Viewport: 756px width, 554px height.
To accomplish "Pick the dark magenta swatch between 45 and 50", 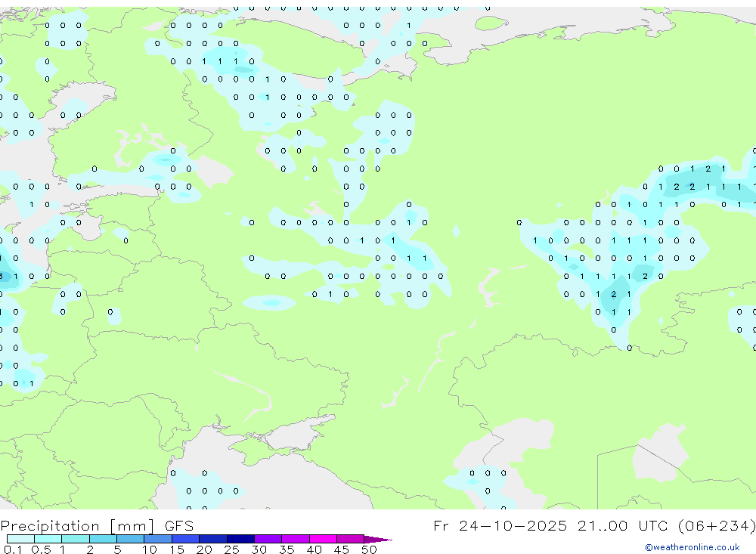I will pos(351,539).
